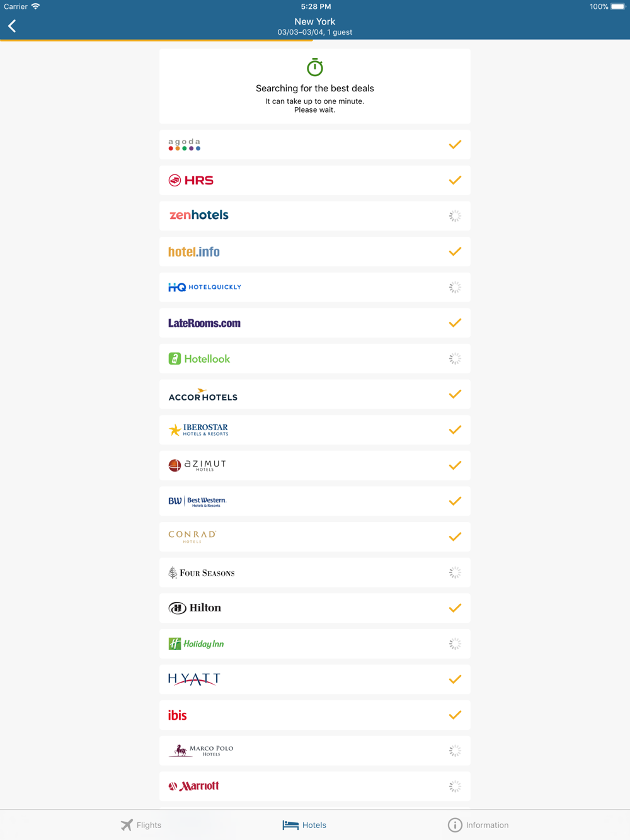The image size is (630, 840).
Task: Tap the yellow search progress bar
Action: pyautogui.click(x=156, y=40)
